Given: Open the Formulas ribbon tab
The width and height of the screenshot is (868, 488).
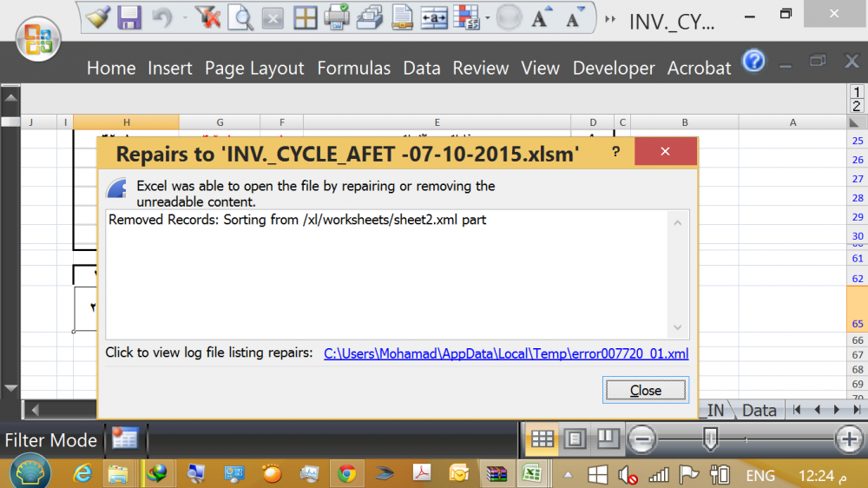Looking at the screenshot, I should (354, 68).
